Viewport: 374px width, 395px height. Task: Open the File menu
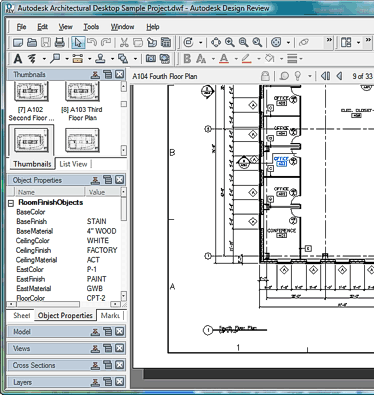pos(21,27)
